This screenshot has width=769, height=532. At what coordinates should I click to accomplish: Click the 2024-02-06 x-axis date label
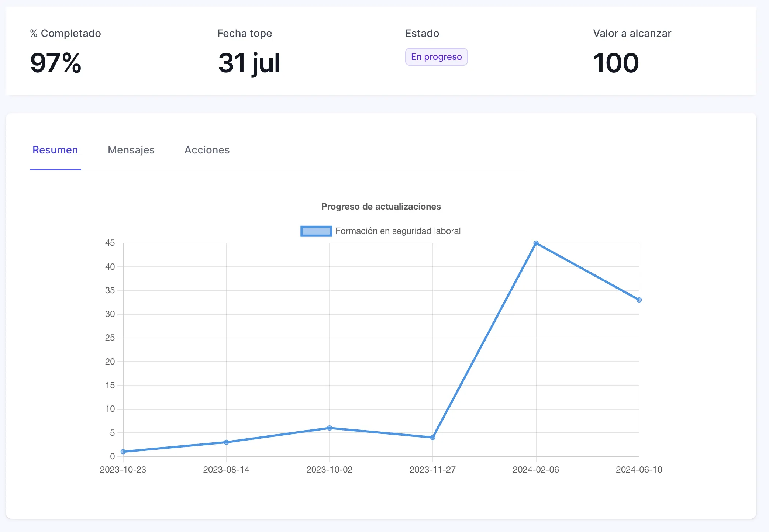tap(536, 470)
